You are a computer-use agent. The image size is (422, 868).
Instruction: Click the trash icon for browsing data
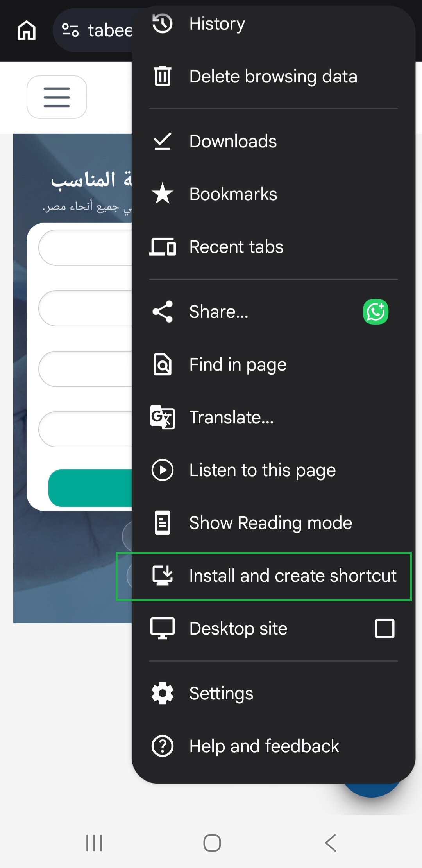(162, 76)
